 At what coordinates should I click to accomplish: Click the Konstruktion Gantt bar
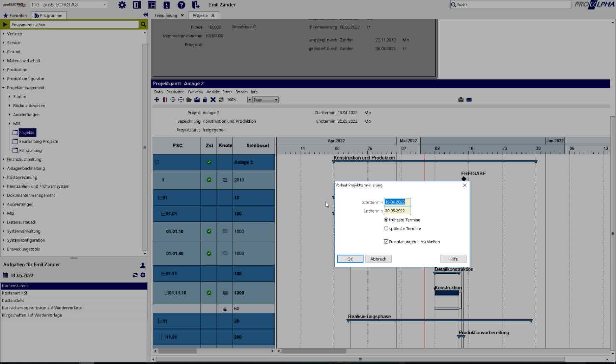pos(447,293)
